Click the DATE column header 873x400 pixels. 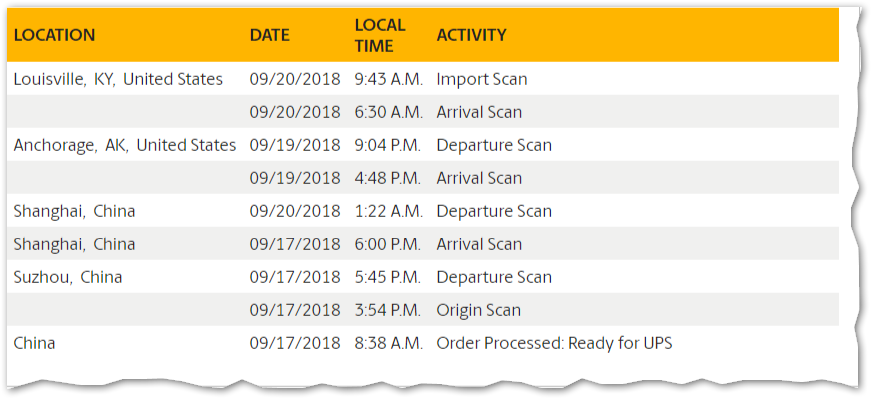[269, 35]
